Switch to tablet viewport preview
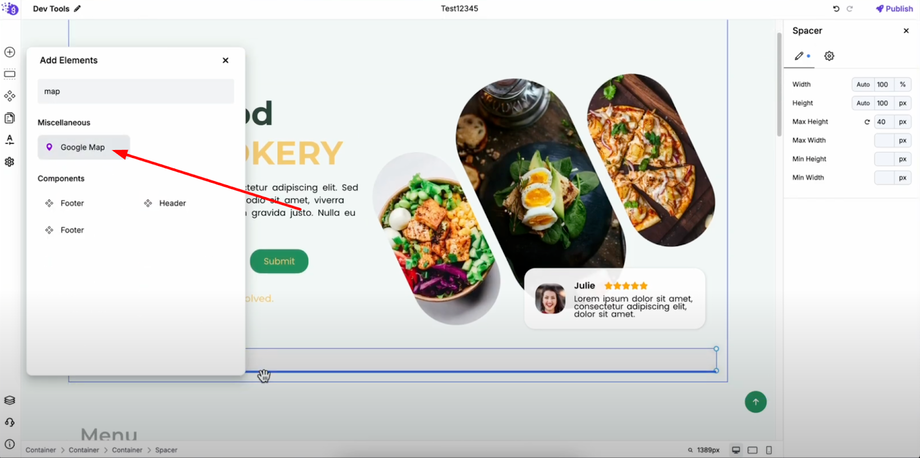The width and height of the screenshot is (920, 458). pyautogui.click(x=753, y=450)
